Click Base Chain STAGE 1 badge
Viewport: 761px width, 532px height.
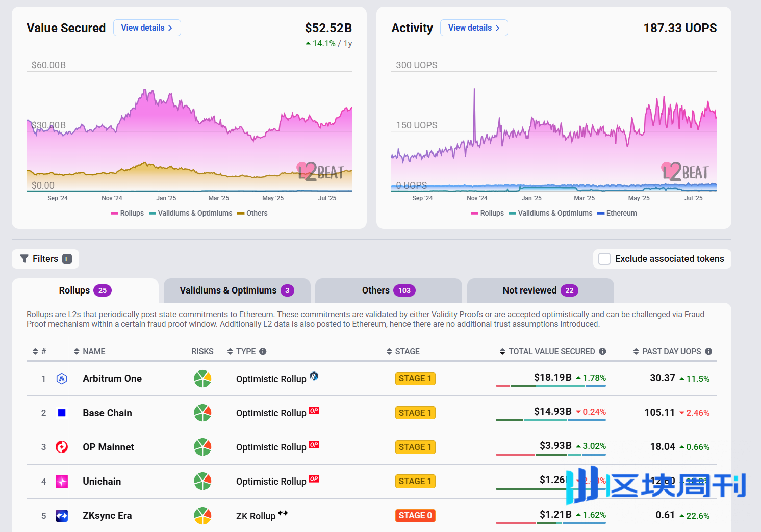click(x=415, y=413)
